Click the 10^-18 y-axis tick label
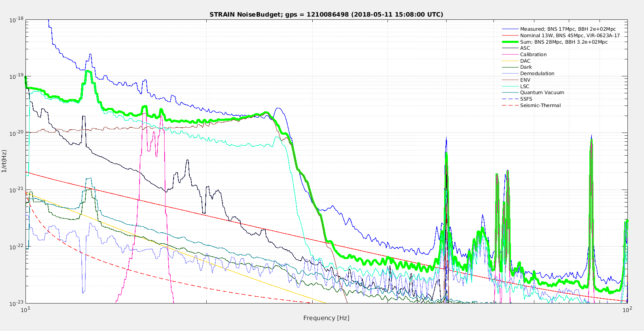This screenshot has height=331, width=644. 16,20
